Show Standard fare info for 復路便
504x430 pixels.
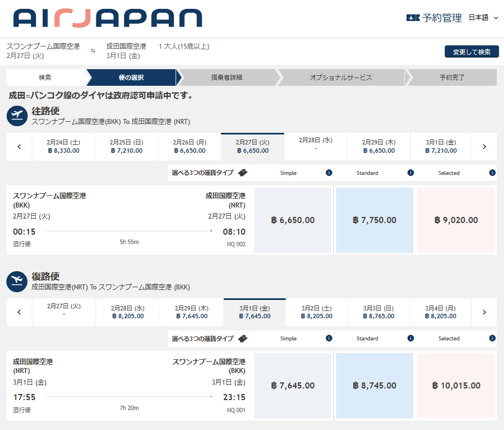pos(410,338)
